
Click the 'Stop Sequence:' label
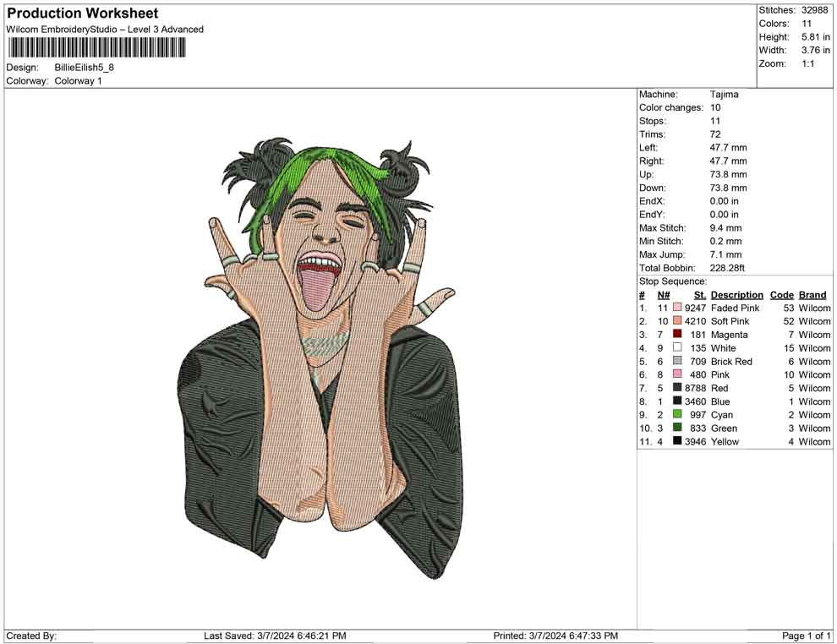pyautogui.click(x=673, y=281)
